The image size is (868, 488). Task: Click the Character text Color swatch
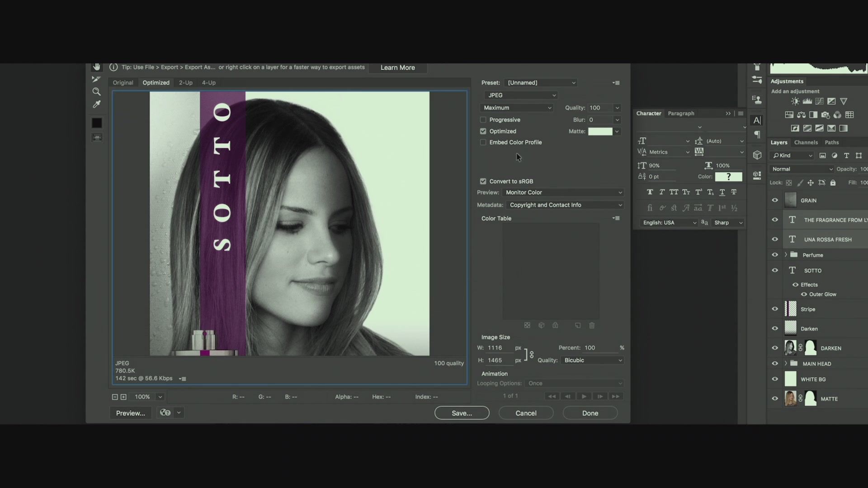coord(728,177)
